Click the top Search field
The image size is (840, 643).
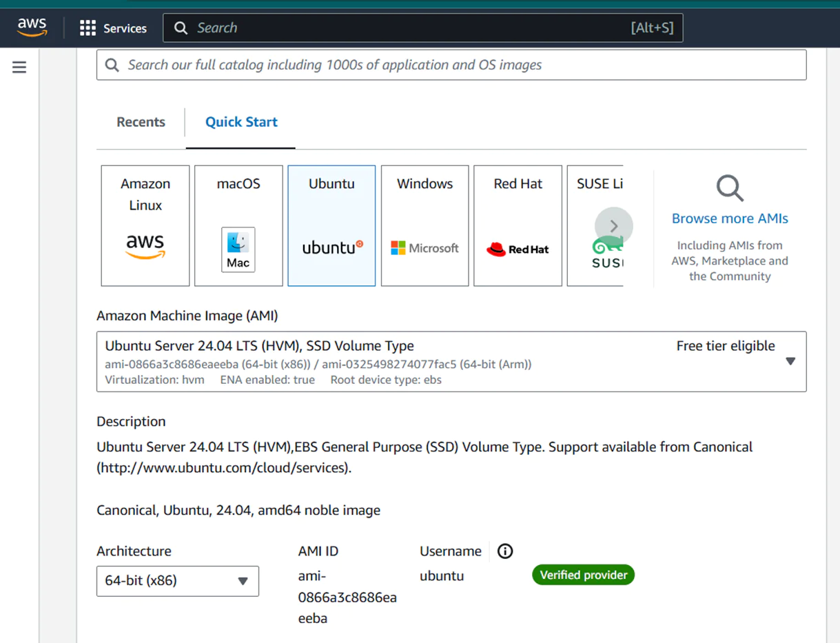[x=422, y=28]
